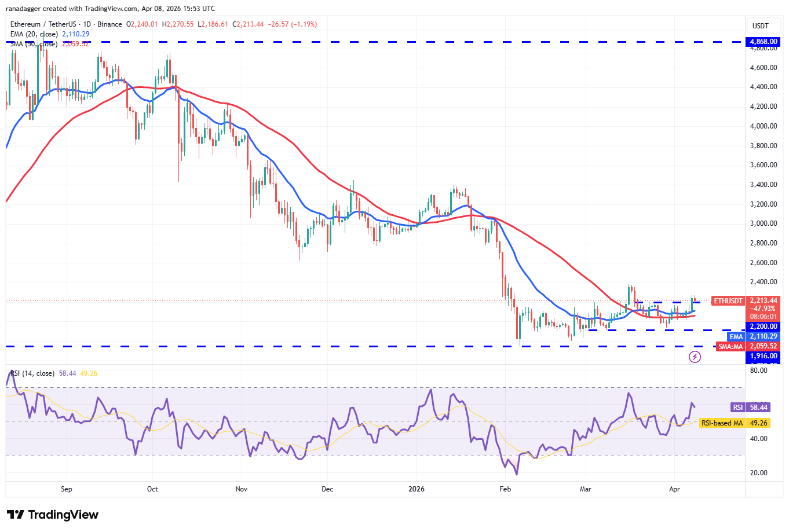Click the Apr label on the time axis
This screenshot has width=789, height=532.
(x=674, y=489)
